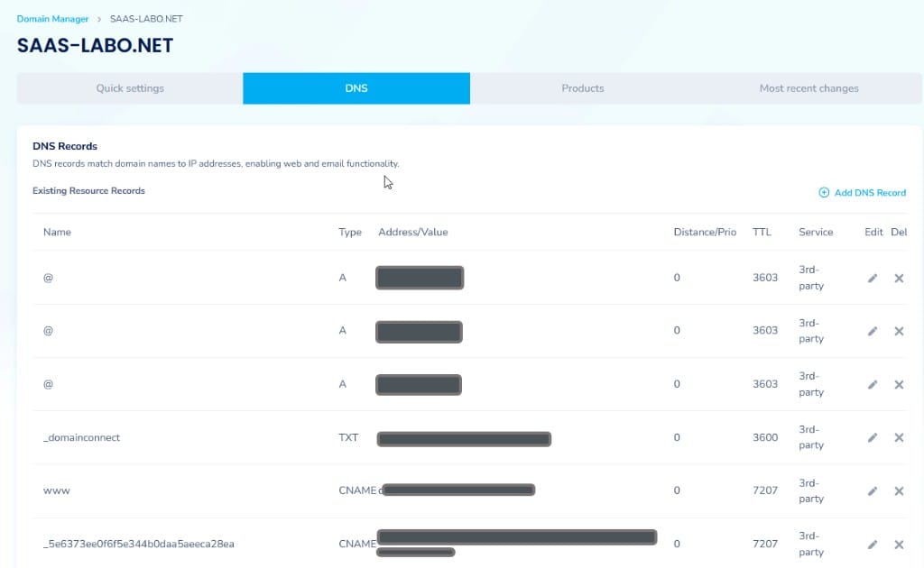This screenshot has height=568, width=924.
Task: Edit the _5e6373ee0f6f5e344b0daa5aeeca28ea CNAME record
Action: point(873,545)
